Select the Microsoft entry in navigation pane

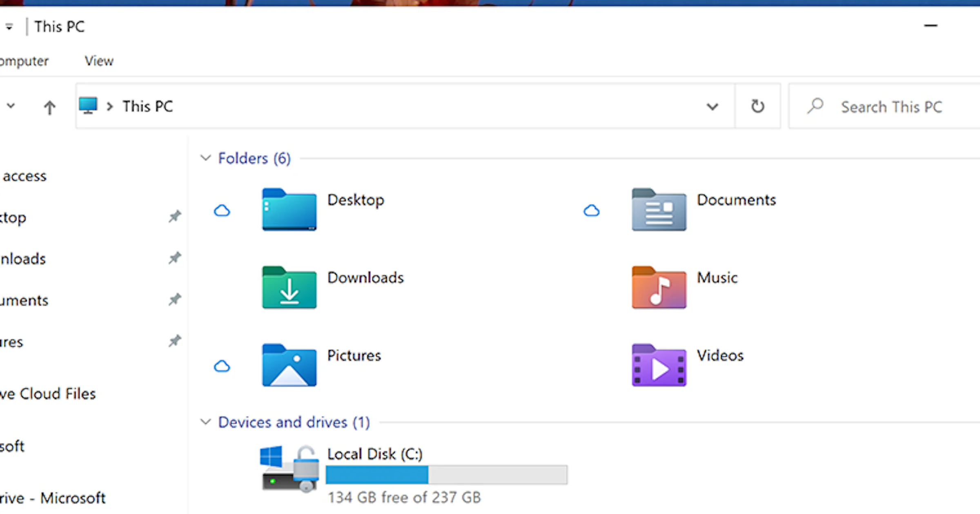pos(12,446)
